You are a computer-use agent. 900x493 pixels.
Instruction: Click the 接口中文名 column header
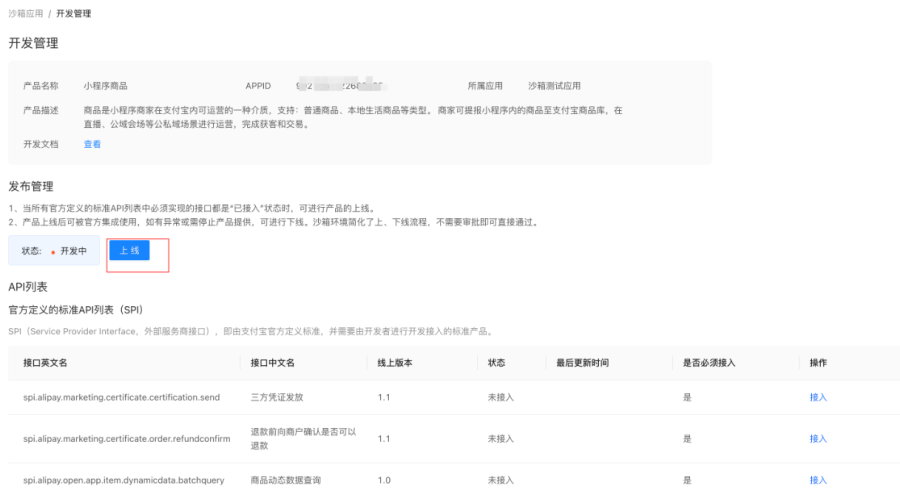(x=273, y=363)
